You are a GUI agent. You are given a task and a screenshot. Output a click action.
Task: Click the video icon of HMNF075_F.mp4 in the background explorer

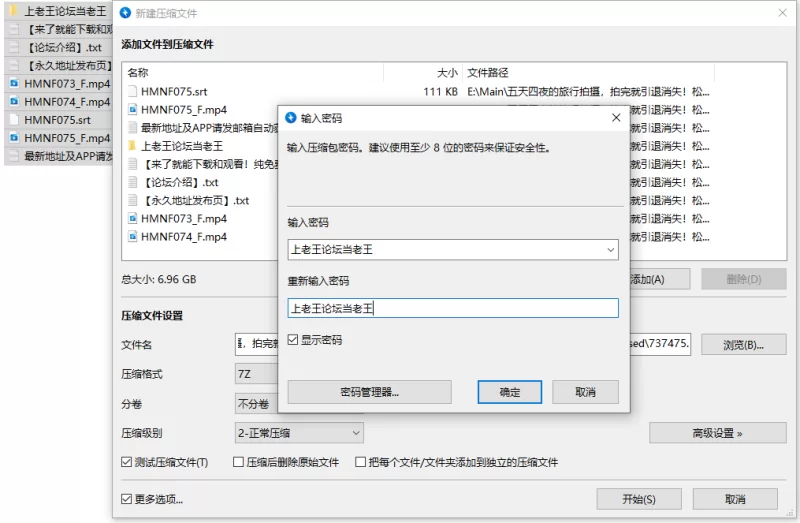coord(14,138)
